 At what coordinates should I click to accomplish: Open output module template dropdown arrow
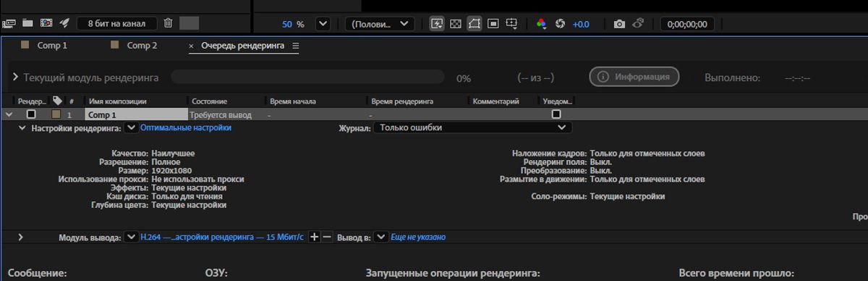(131, 237)
